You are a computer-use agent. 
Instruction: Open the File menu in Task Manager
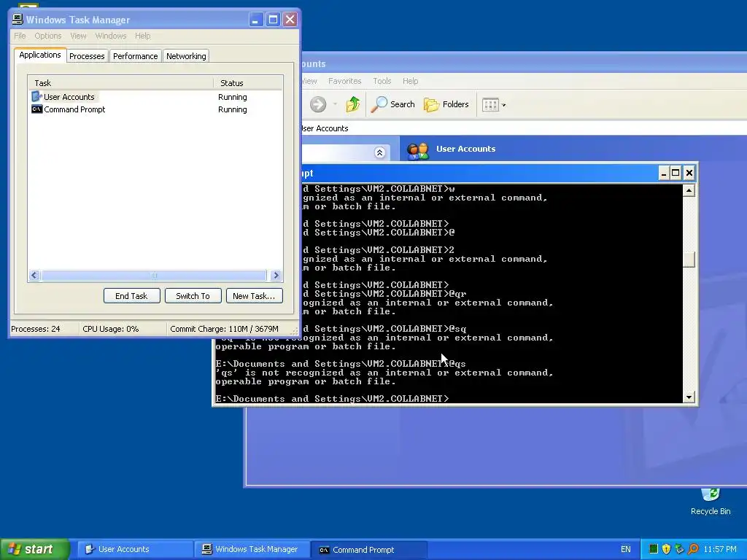tap(20, 36)
